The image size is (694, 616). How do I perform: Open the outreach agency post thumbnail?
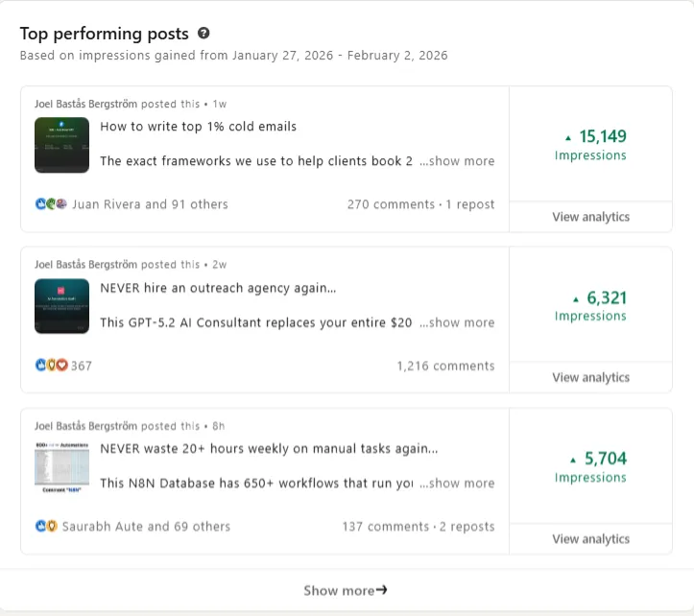(61, 306)
